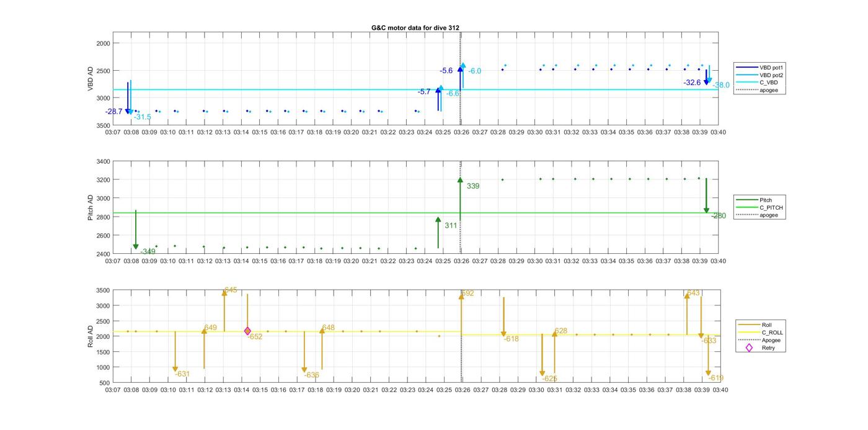
Task: Click the "-280" Pitch data label
Action: (x=718, y=216)
